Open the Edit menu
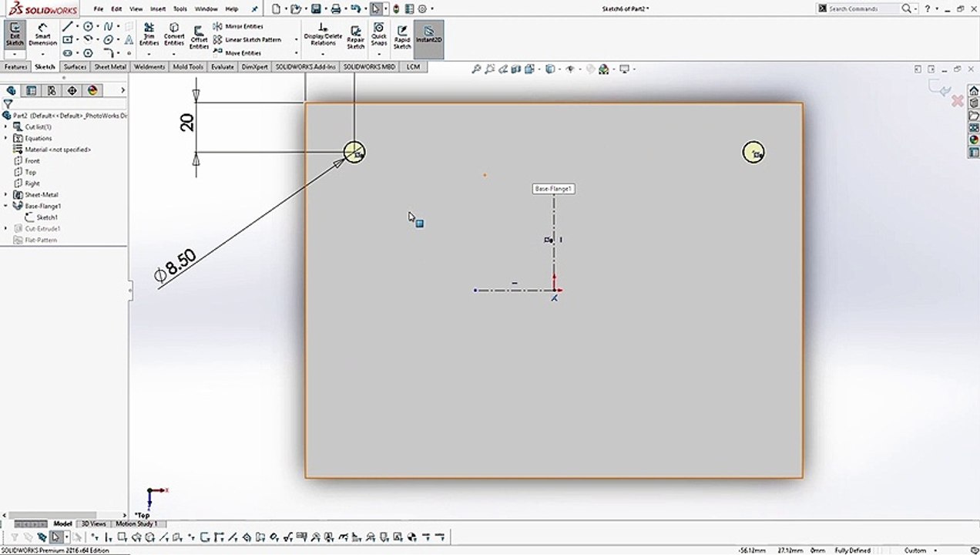Screen dimensions: 980x555 click(116, 8)
